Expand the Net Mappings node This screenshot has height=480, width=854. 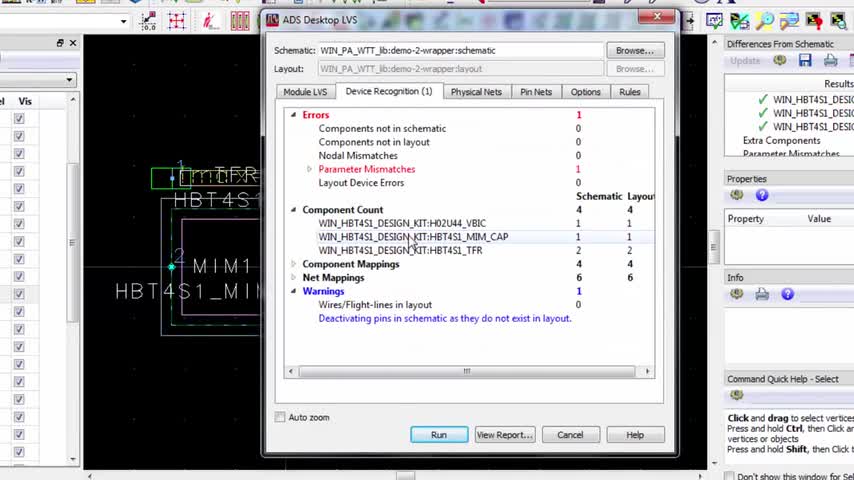click(x=294, y=278)
